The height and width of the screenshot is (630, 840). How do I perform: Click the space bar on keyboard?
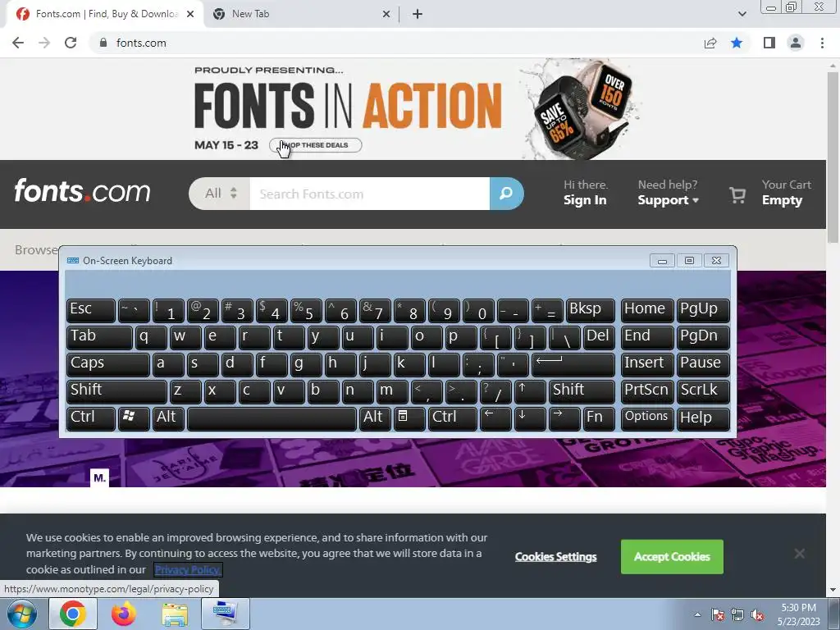[272, 419]
